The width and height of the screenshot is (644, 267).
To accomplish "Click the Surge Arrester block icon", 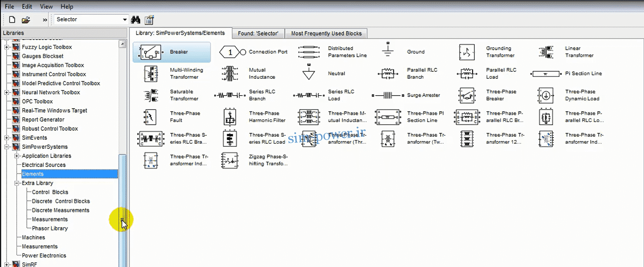I will [388, 95].
